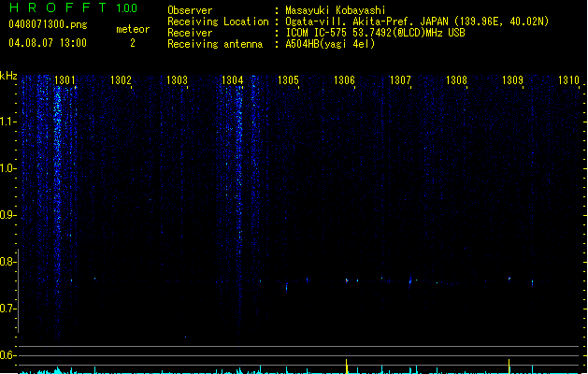
Task: Click the 1.0 kHz axis label
Action: point(7,168)
